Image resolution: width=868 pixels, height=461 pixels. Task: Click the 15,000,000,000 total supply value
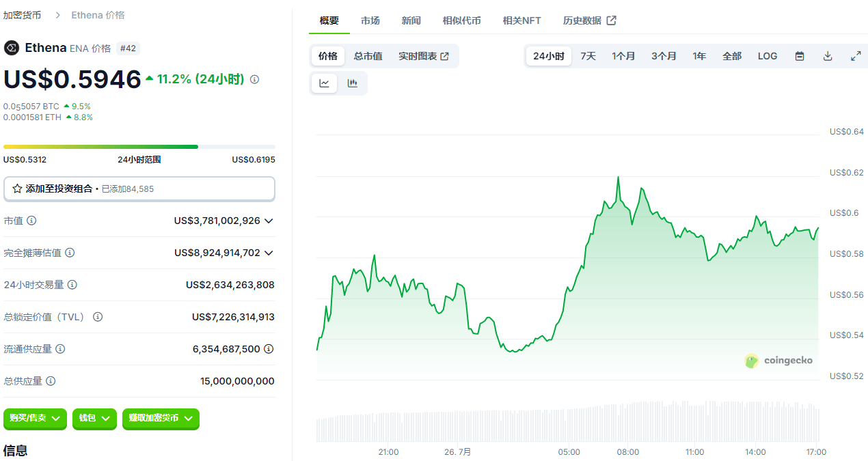[237, 381]
